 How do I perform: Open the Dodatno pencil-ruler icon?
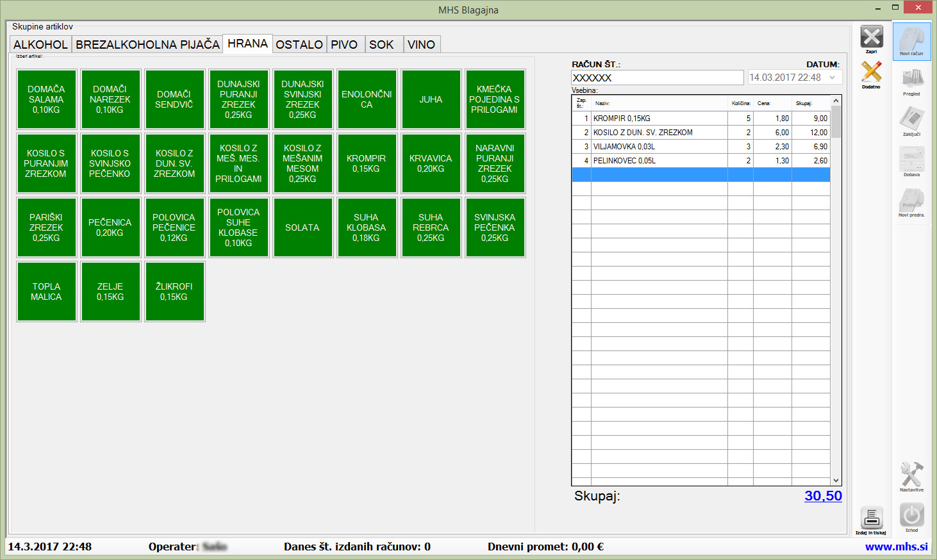[x=871, y=72]
